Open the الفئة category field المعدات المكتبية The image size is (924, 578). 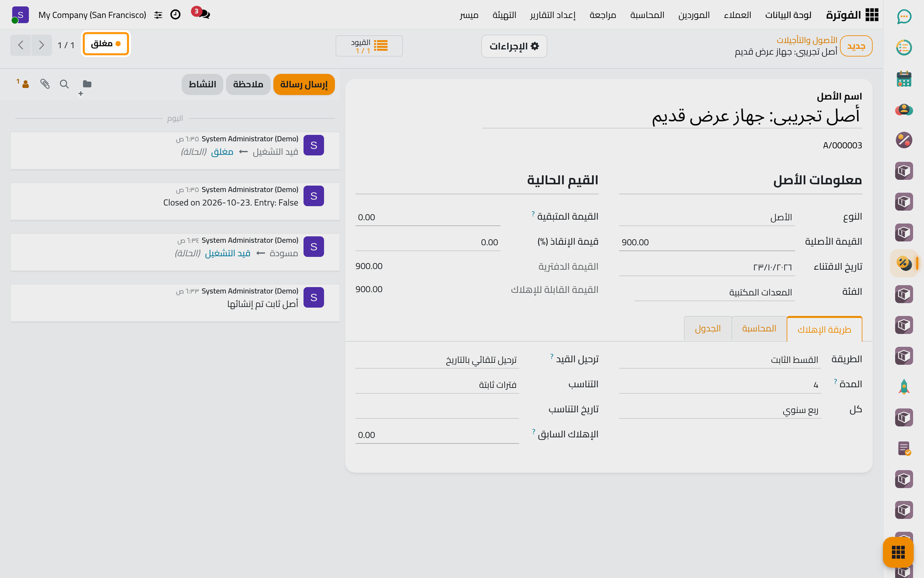coord(714,292)
